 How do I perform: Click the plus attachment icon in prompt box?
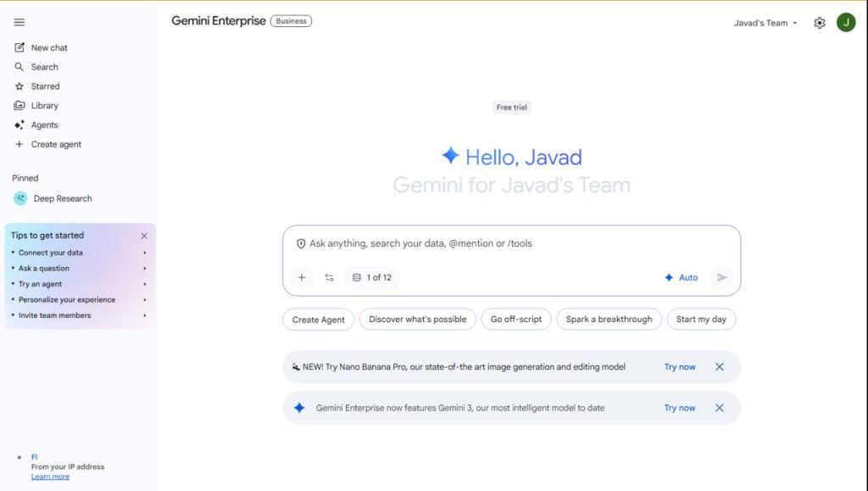click(x=301, y=277)
